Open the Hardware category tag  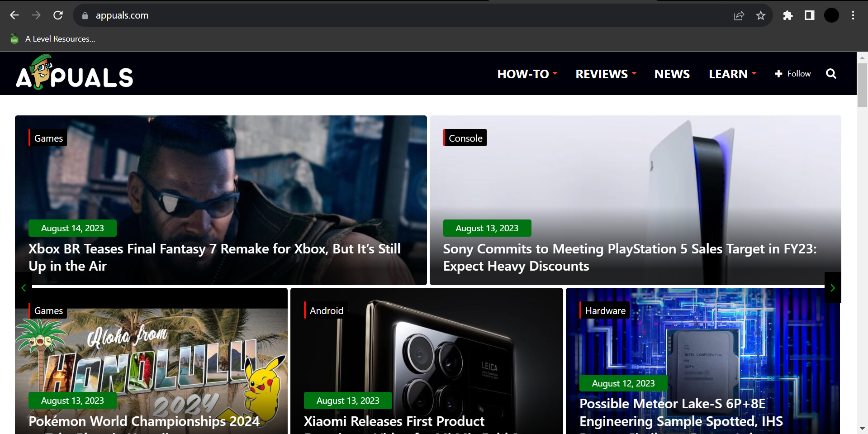click(x=605, y=310)
